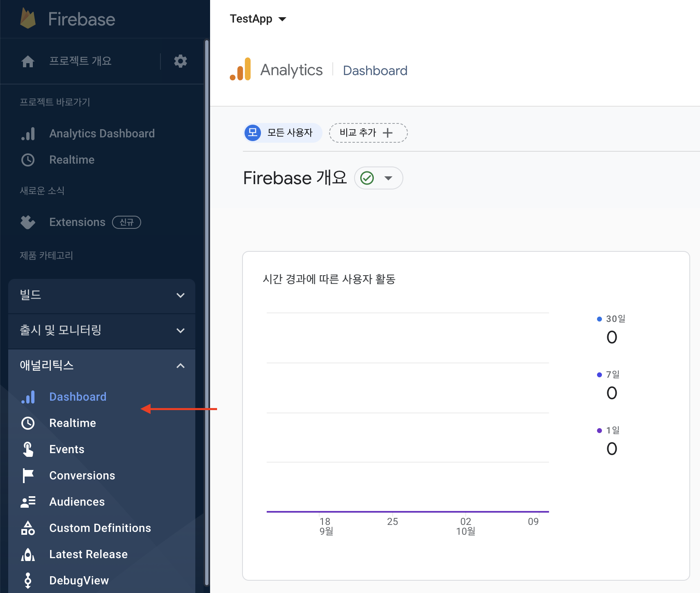Click the Realtime shortcut clock icon
The image size is (700, 593).
[28, 160]
